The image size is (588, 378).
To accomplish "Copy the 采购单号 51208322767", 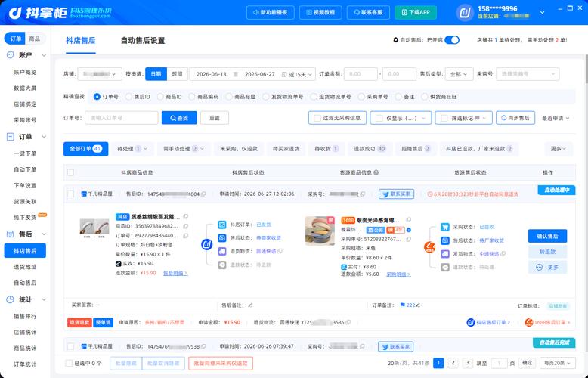I will [x=408, y=239].
